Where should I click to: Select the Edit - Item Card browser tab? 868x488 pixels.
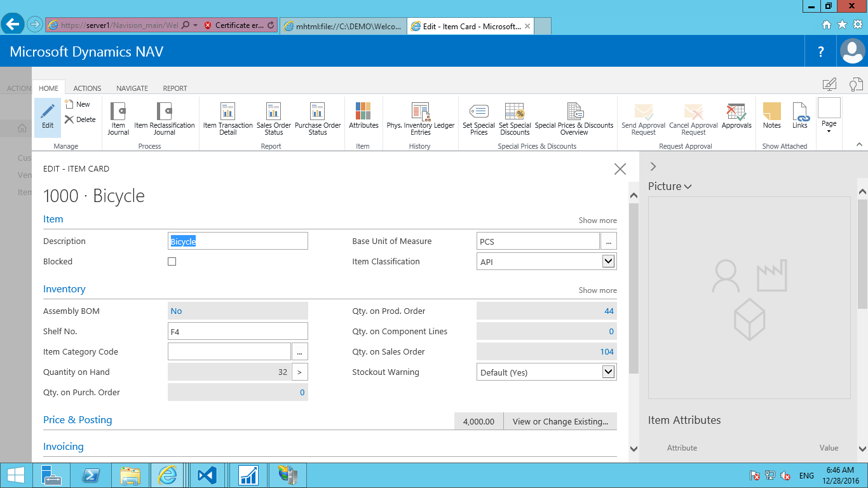point(471,27)
